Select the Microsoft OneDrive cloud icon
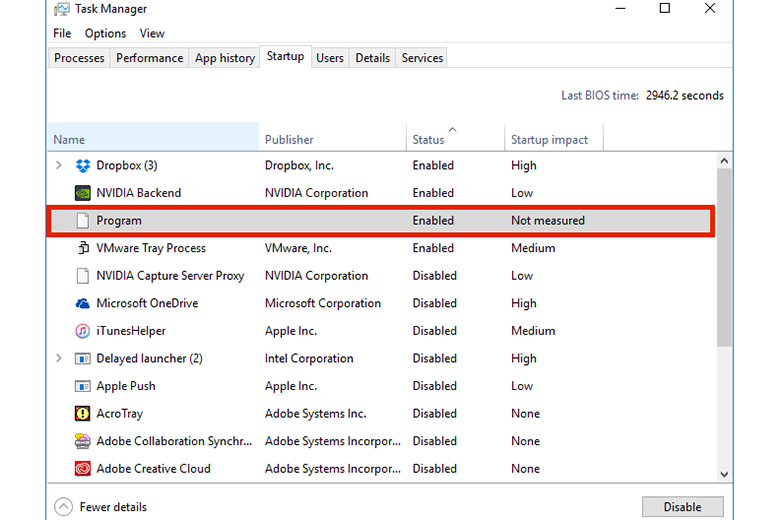The image size is (780, 520). pyautogui.click(x=83, y=303)
